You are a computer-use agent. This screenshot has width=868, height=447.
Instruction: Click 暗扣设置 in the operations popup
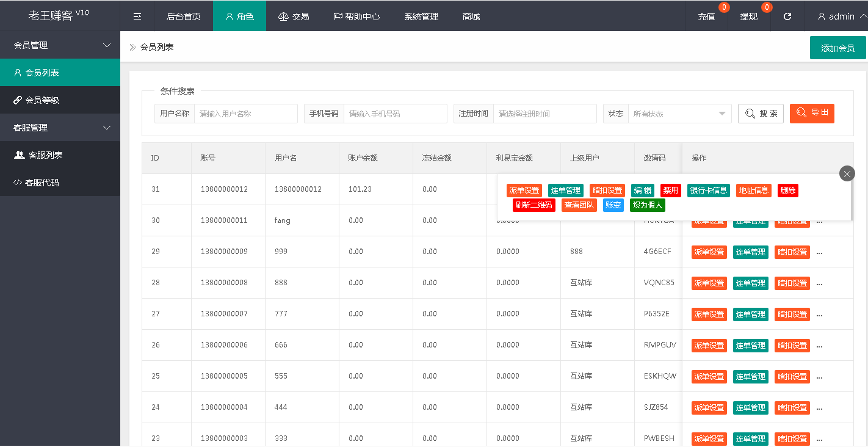pyautogui.click(x=607, y=191)
